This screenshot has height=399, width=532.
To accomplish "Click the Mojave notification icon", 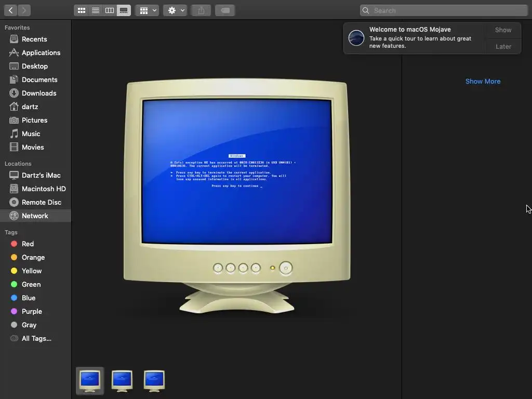I will tap(356, 37).
